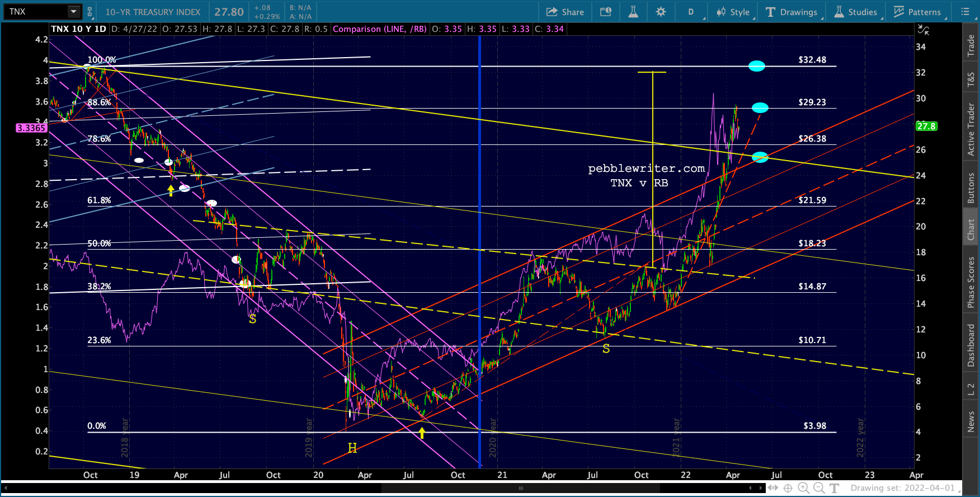Click the last price 27.80 in header
This screenshot has width=980, height=497.
[229, 12]
